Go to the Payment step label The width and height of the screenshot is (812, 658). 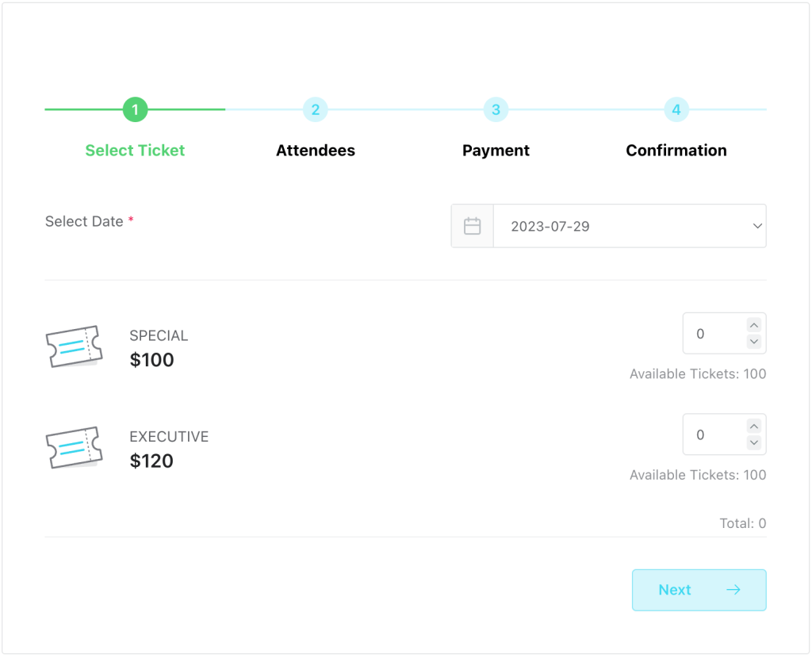point(496,151)
